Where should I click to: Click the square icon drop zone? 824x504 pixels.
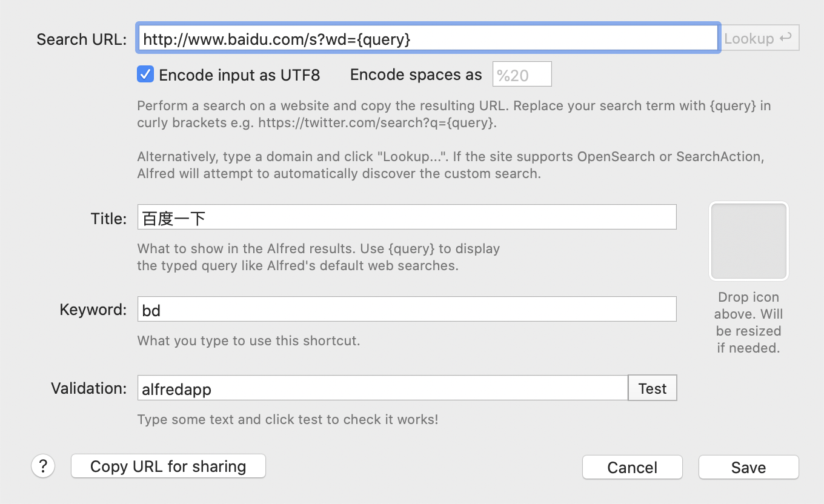click(748, 240)
